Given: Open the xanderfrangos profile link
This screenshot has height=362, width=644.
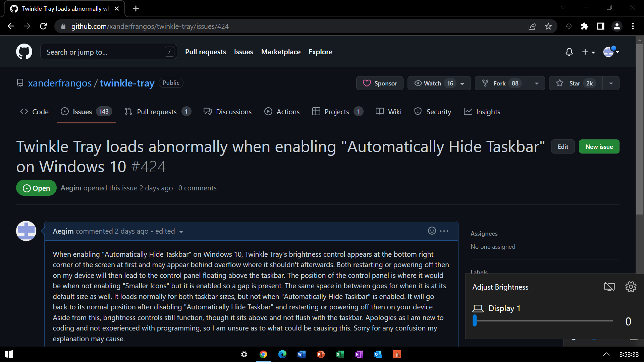Looking at the screenshot, I should (x=60, y=83).
